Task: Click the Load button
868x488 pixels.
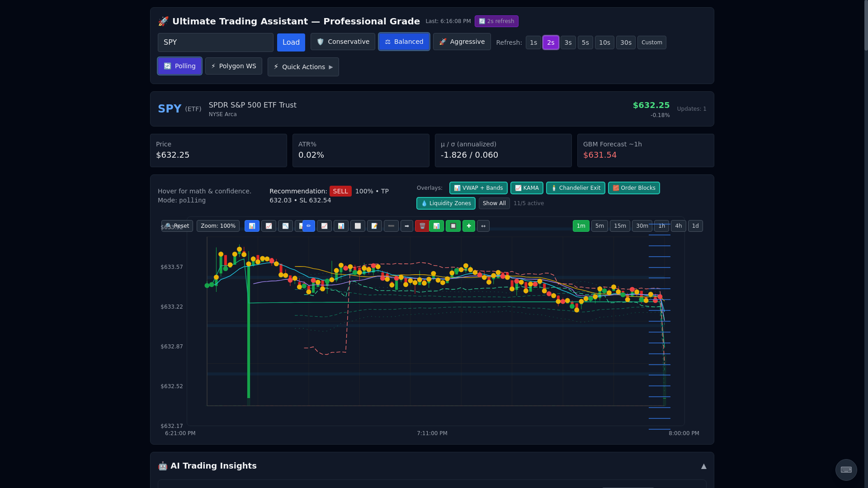Action: pyautogui.click(x=291, y=42)
